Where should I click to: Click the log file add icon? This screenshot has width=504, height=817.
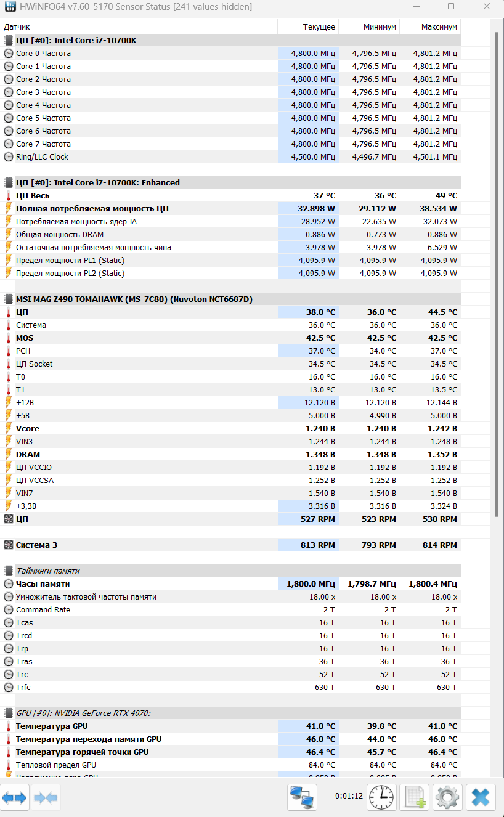(414, 798)
